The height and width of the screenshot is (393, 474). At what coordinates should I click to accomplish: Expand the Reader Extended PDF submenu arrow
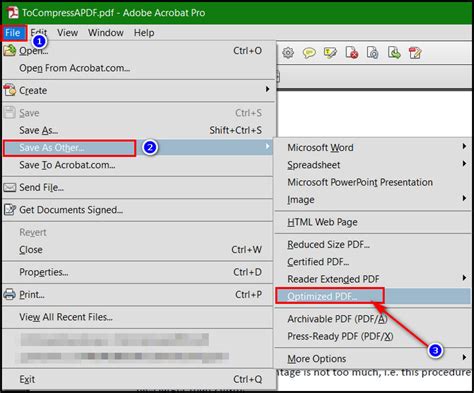click(x=464, y=278)
